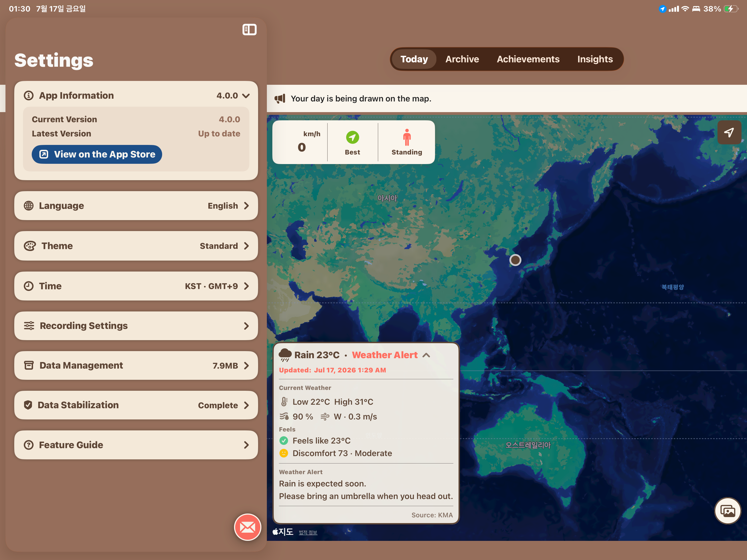
Task: Open Theme Standard chevron
Action: tap(247, 246)
